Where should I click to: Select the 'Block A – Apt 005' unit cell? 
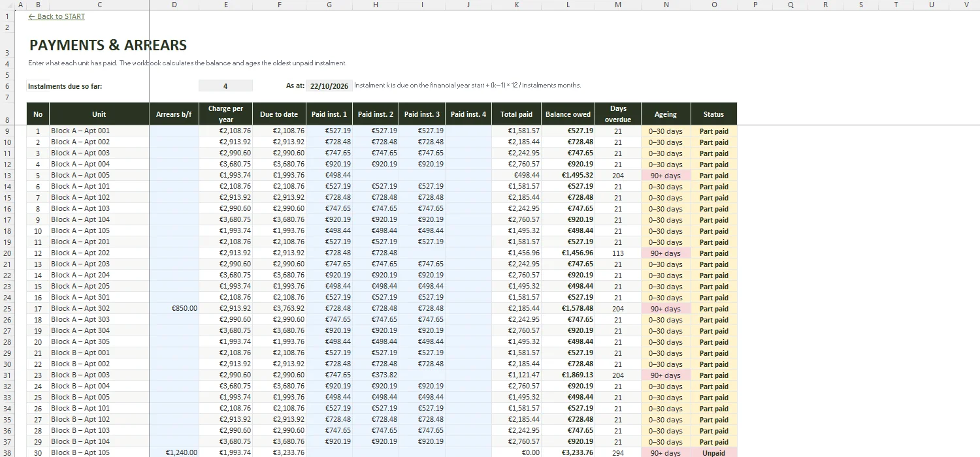pyautogui.click(x=99, y=176)
